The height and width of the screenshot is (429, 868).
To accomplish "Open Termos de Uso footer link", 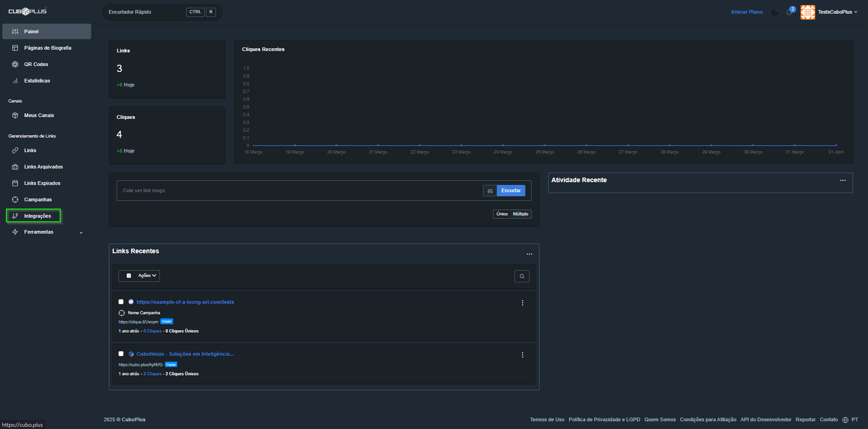I will click(547, 420).
